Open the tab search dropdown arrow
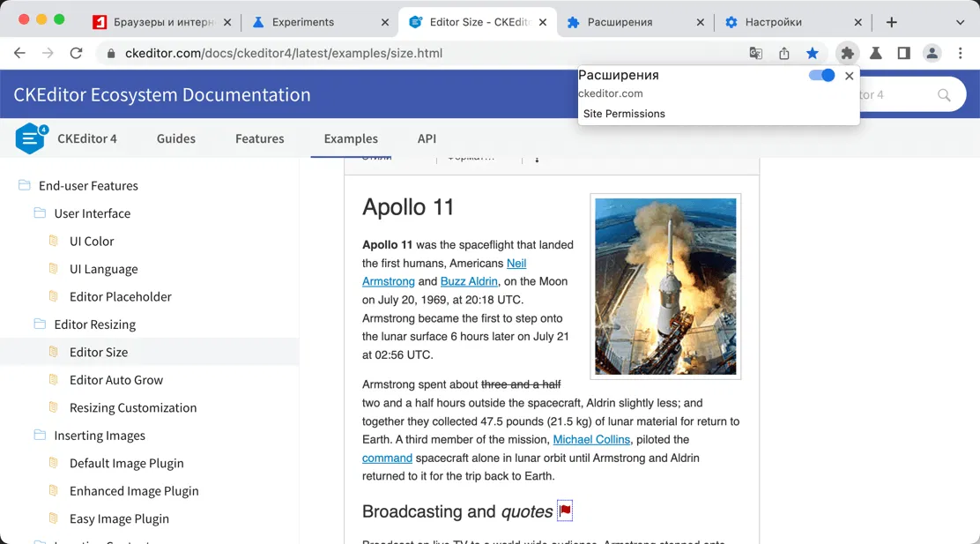The height and width of the screenshot is (544, 980). [x=960, y=22]
